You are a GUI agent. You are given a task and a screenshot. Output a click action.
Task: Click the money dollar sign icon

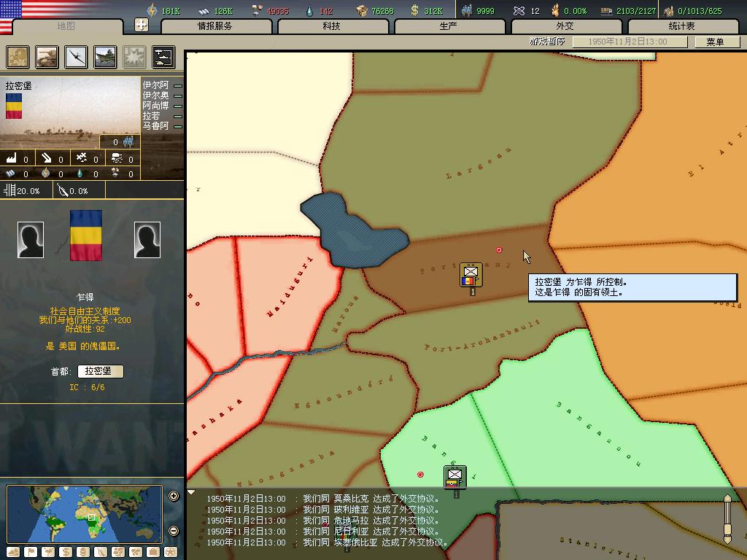414,10
